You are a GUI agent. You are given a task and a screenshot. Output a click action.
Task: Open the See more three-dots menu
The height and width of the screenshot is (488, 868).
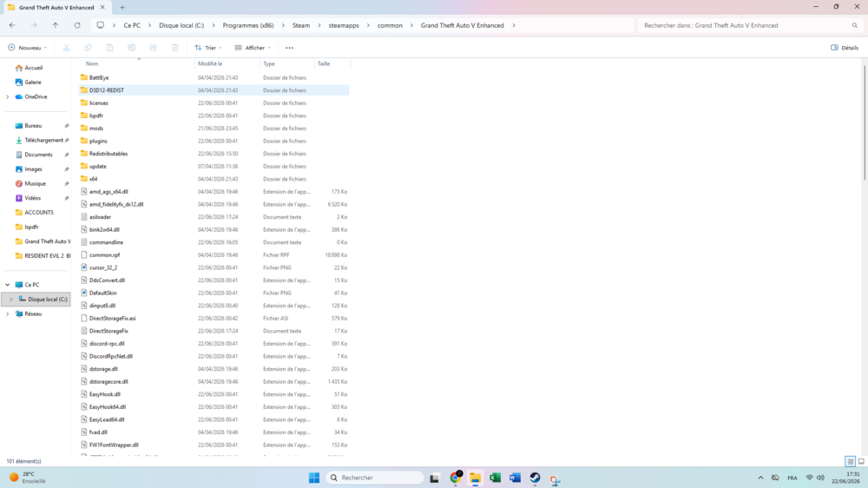click(x=290, y=48)
